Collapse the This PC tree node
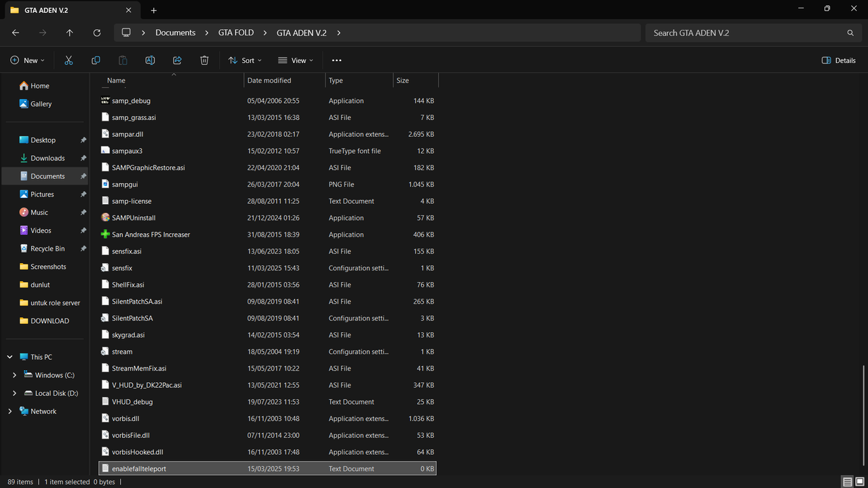The image size is (868, 488). pyautogui.click(x=9, y=357)
